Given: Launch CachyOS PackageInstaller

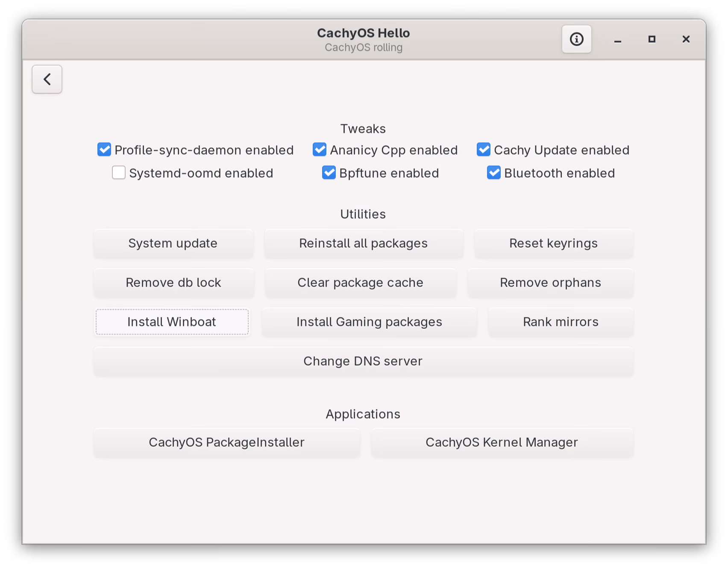Looking at the screenshot, I should coord(226,442).
